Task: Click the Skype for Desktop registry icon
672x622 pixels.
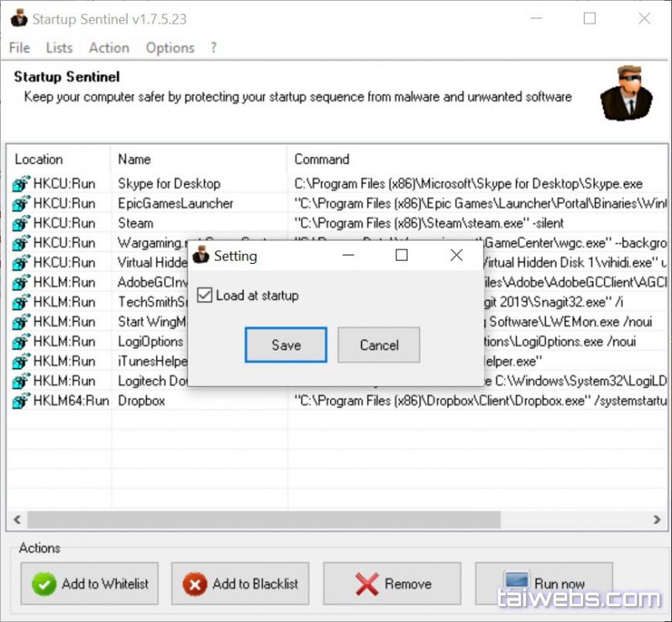Action: pos(21,184)
